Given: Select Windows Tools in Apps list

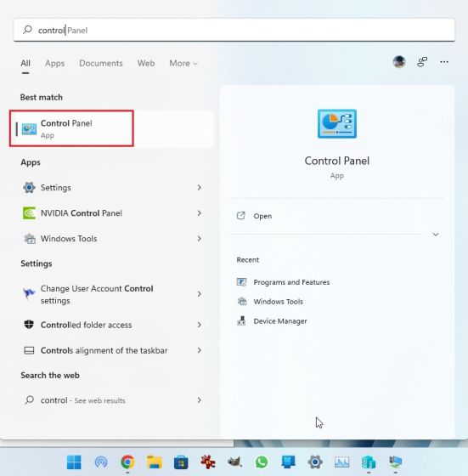Looking at the screenshot, I should tap(111, 239).
